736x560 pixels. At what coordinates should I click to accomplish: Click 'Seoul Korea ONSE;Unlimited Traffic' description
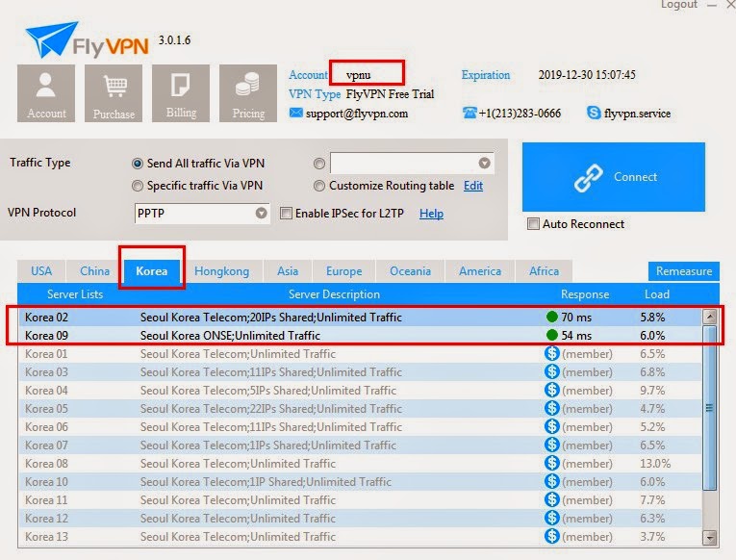(x=230, y=336)
